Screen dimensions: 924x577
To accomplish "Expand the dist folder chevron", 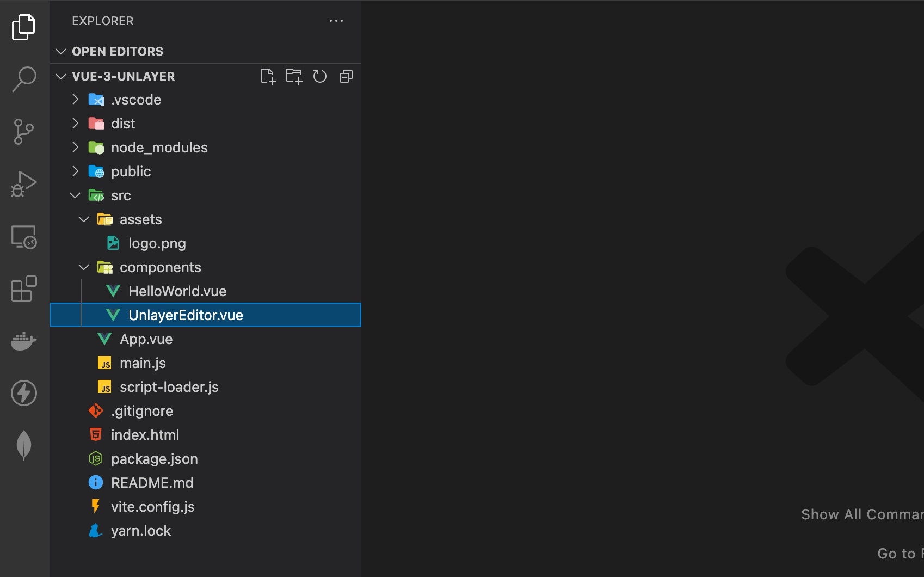I will point(76,124).
